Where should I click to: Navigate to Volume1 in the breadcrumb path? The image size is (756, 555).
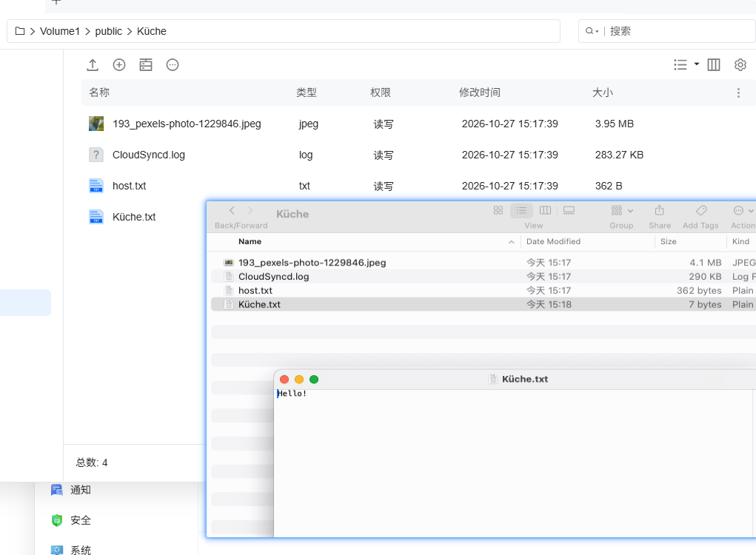[x=60, y=31]
